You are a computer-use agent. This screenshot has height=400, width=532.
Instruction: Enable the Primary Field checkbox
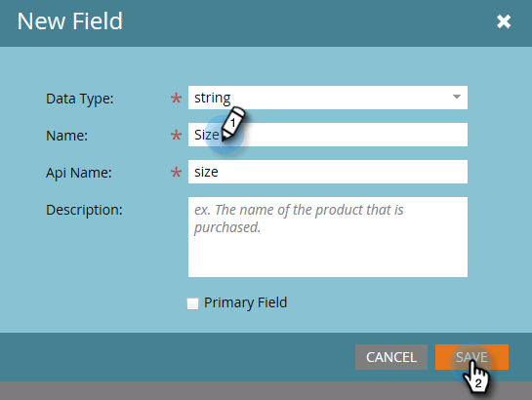click(x=192, y=303)
